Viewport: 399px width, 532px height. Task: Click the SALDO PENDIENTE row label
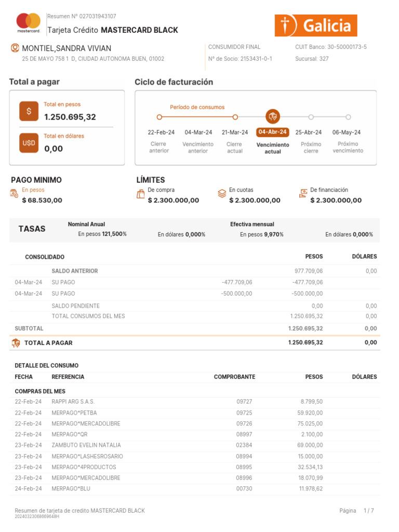coord(76,306)
